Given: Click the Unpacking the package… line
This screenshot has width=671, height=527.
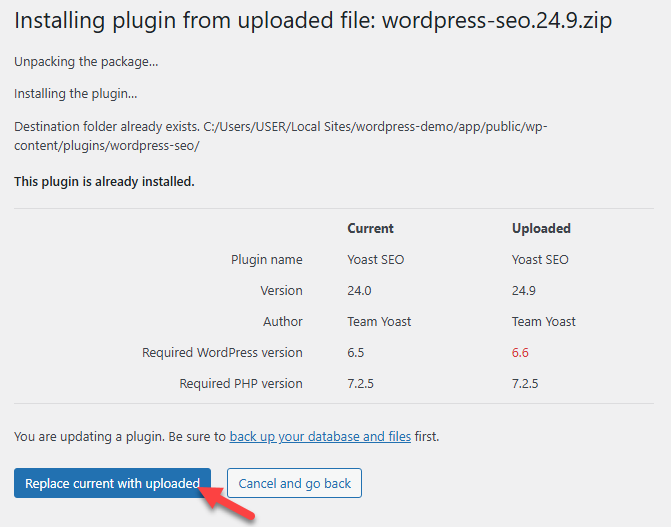Looking at the screenshot, I should tap(86, 62).
